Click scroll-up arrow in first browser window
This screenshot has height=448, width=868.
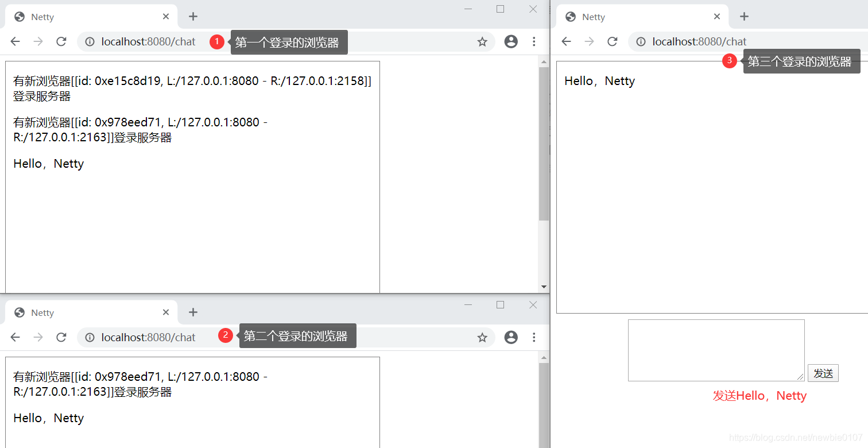tap(544, 60)
